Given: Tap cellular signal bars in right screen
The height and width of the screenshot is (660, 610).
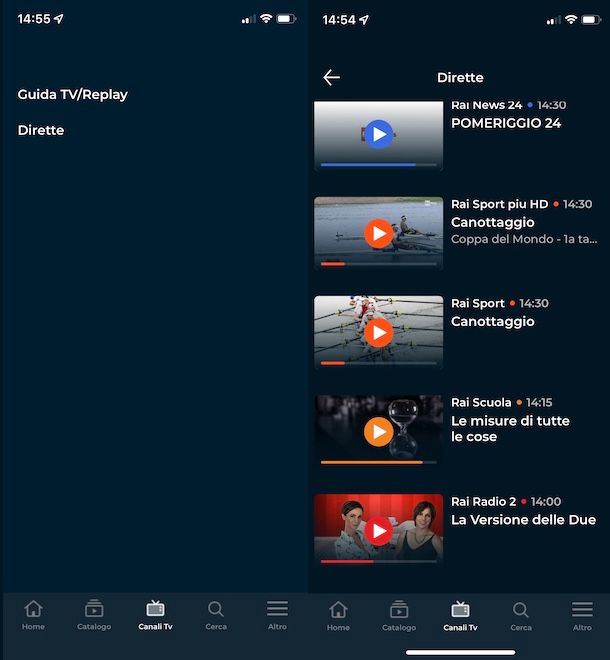Looking at the screenshot, I should tap(554, 20).
